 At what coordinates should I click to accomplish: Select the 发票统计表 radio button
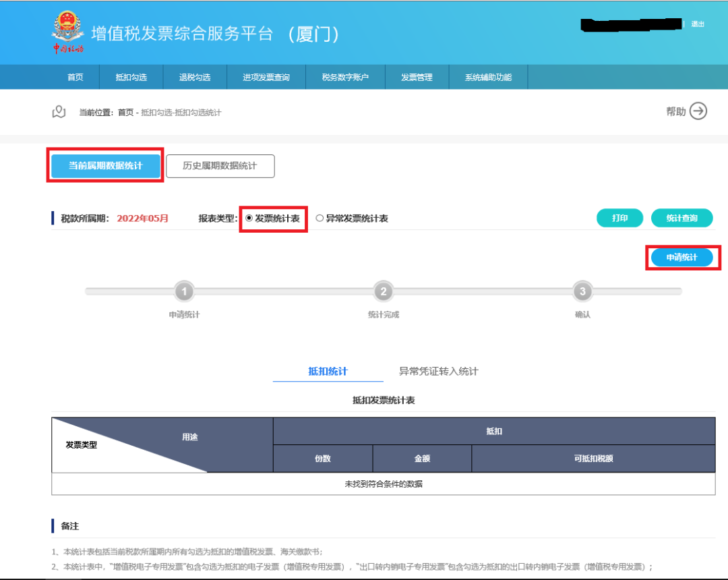point(249,219)
